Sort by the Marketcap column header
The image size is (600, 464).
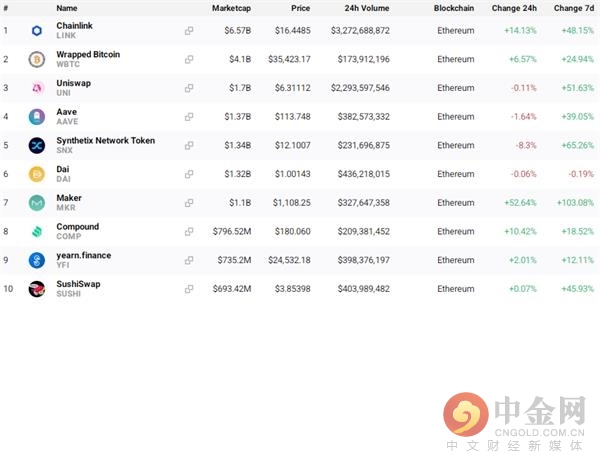232,8
